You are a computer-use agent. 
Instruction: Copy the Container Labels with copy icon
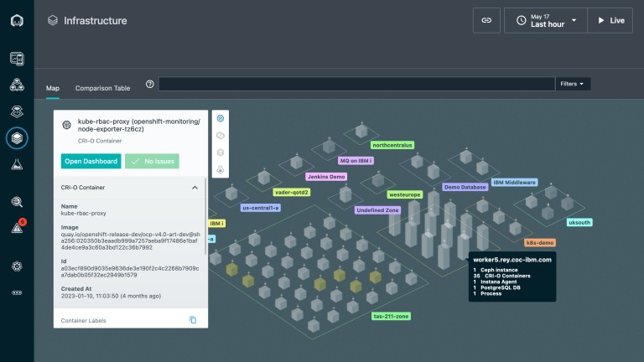(x=193, y=320)
